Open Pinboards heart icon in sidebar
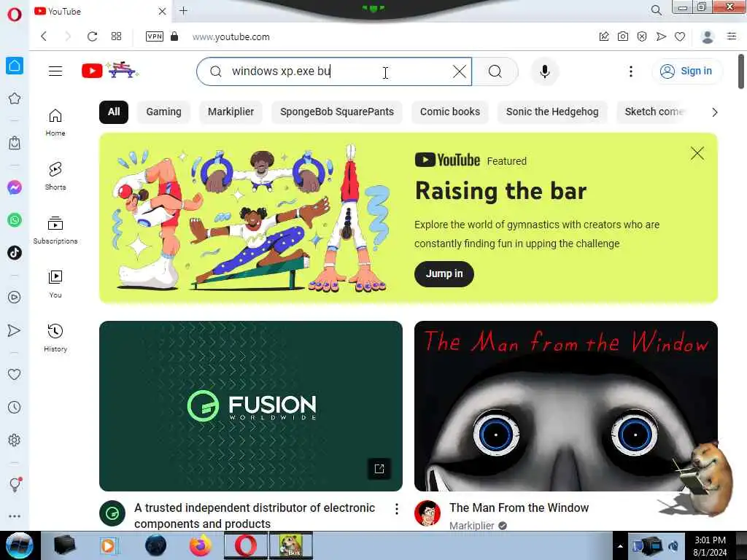This screenshot has width=747, height=560. click(15, 374)
